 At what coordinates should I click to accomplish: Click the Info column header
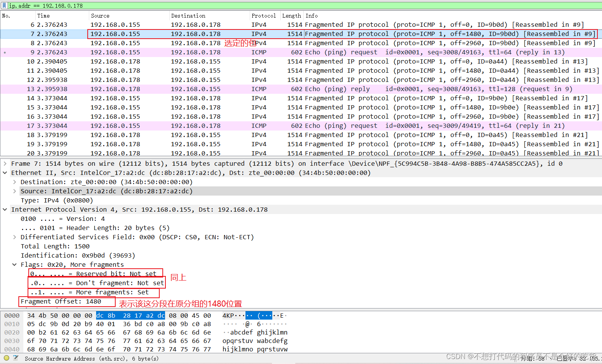coord(453,16)
